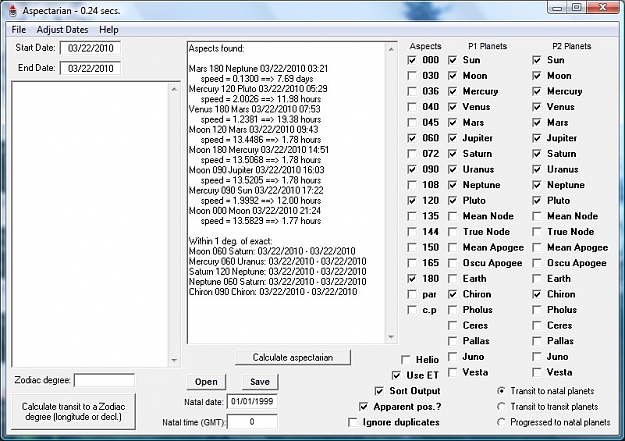Enable the 030 aspect checkbox
625x441 pixels.
click(412, 76)
